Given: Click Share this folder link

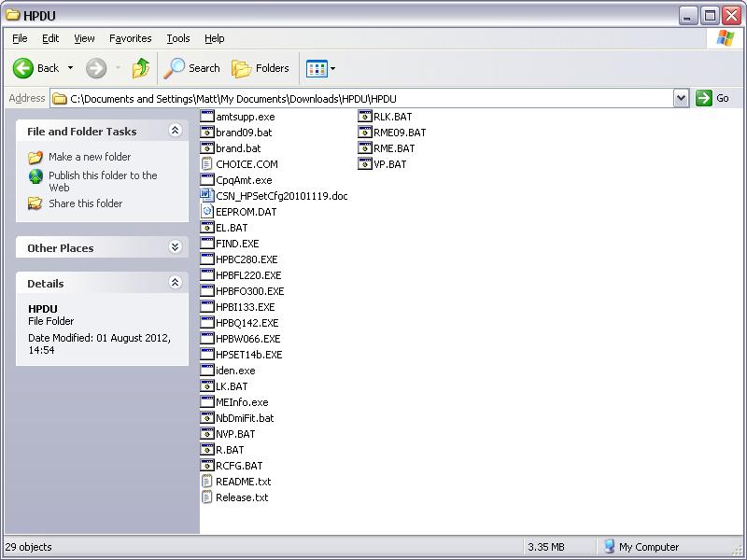Looking at the screenshot, I should coord(85,203).
